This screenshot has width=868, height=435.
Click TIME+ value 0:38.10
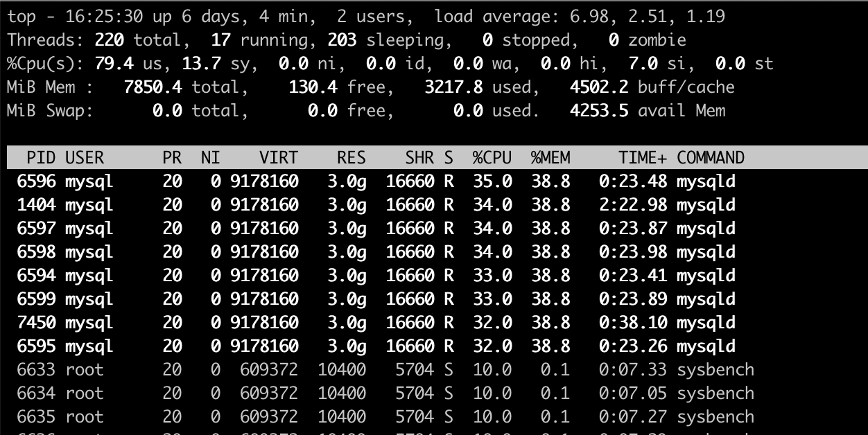(633, 323)
